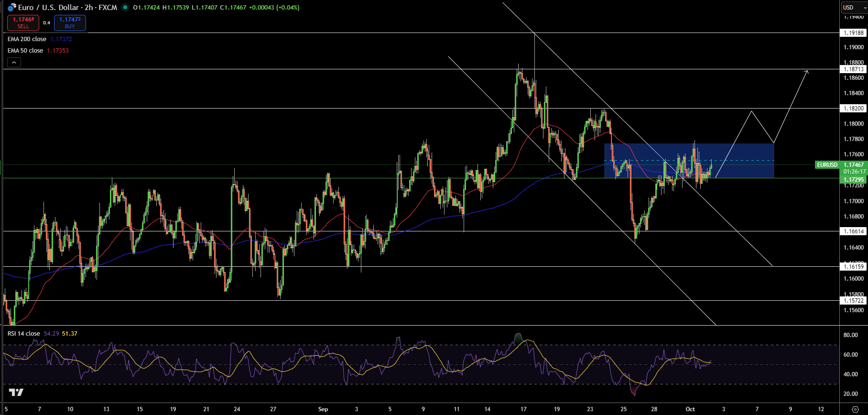Click the Sep marker on time axis
The height and width of the screenshot is (415, 868).
pyautogui.click(x=323, y=409)
